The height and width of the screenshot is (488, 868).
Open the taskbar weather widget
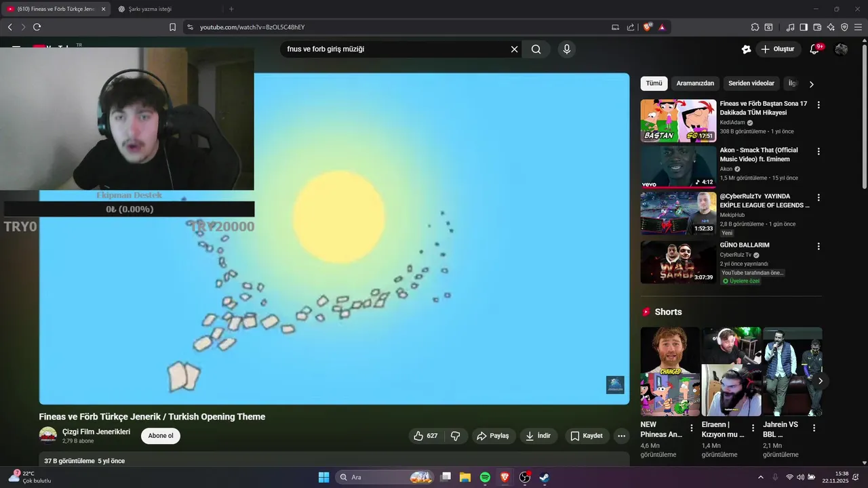coord(31,477)
